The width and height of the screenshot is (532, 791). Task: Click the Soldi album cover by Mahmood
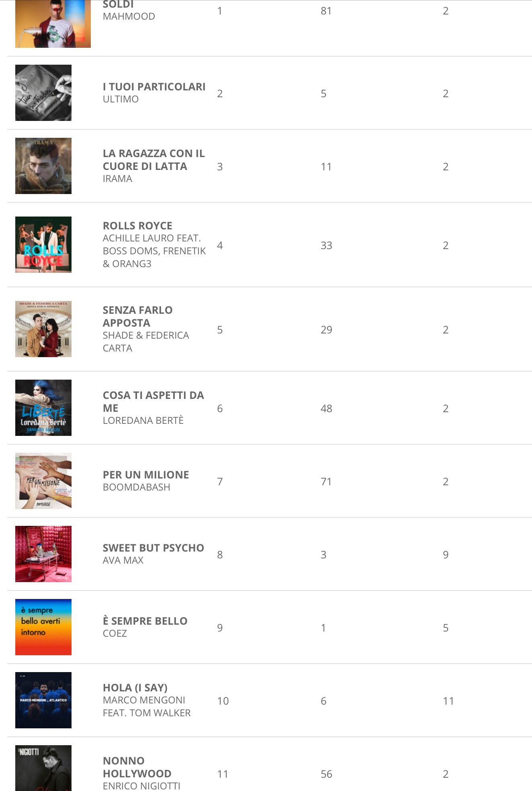[53, 24]
